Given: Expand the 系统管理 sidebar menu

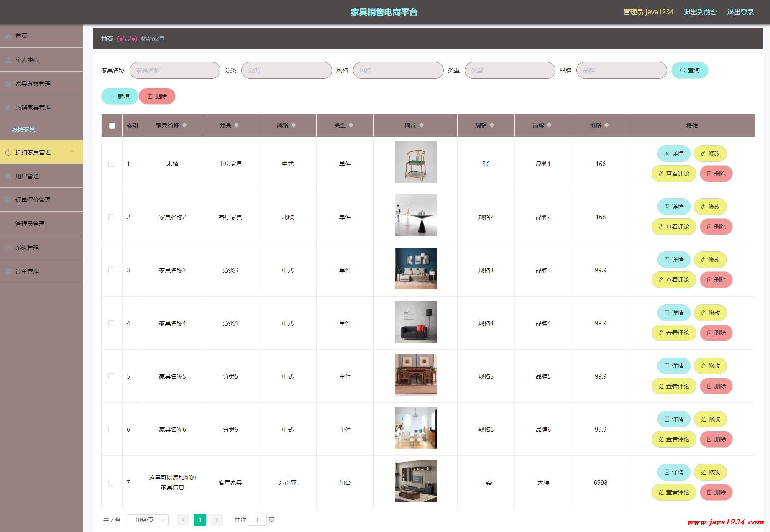Looking at the screenshot, I should (x=41, y=248).
